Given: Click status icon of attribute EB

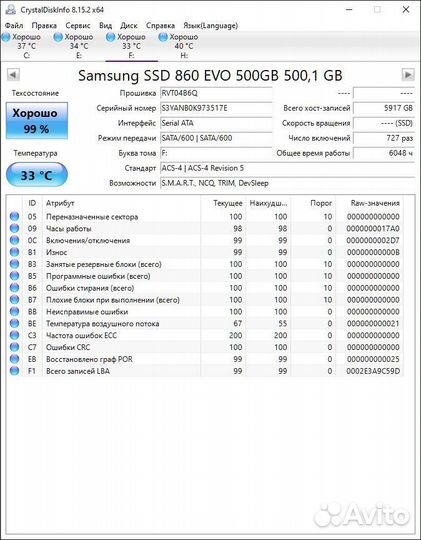Looking at the screenshot, I should point(14,359).
